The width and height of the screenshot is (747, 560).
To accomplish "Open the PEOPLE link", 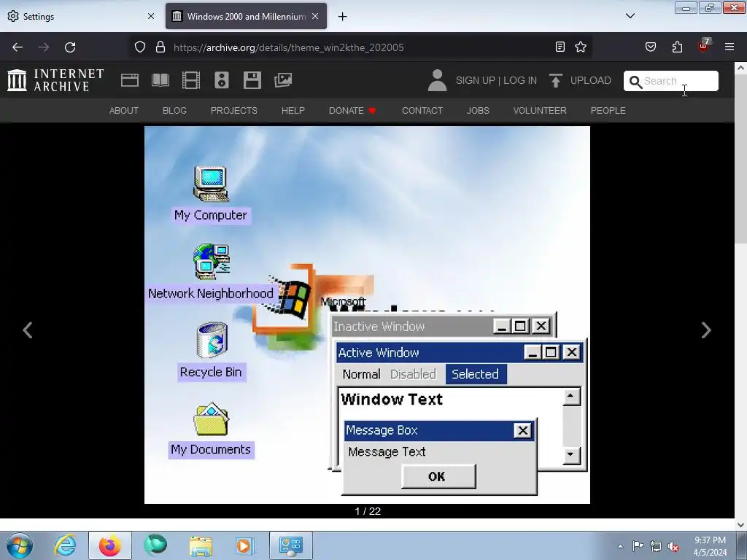I will click(608, 111).
